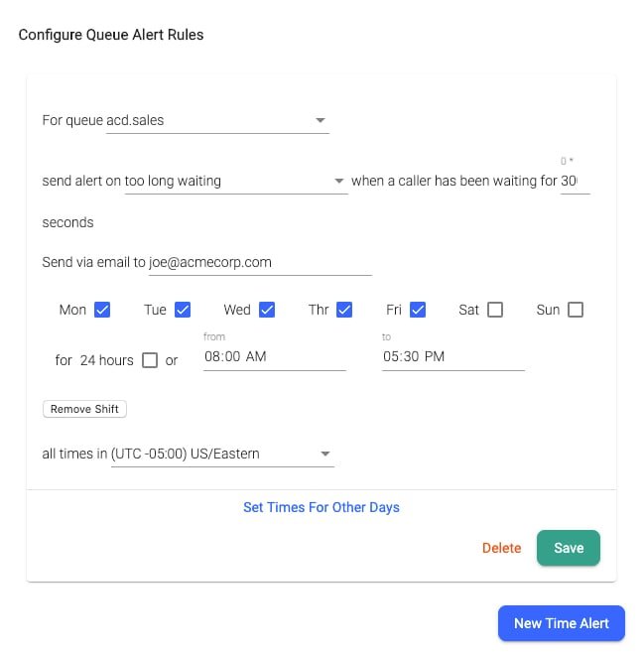The width and height of the screenshot is (644, 653).
Task: Disable the Thr day checkbox
Action: [x=344, y=310]
